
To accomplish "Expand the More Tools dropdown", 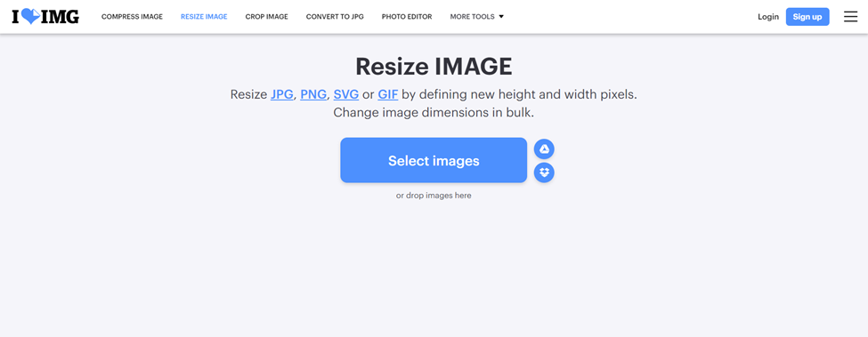I will [x=476, y=17].
